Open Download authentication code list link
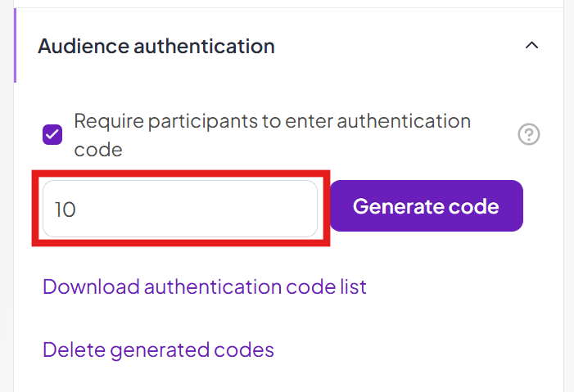574x392 pixels. tap(205, 287)
